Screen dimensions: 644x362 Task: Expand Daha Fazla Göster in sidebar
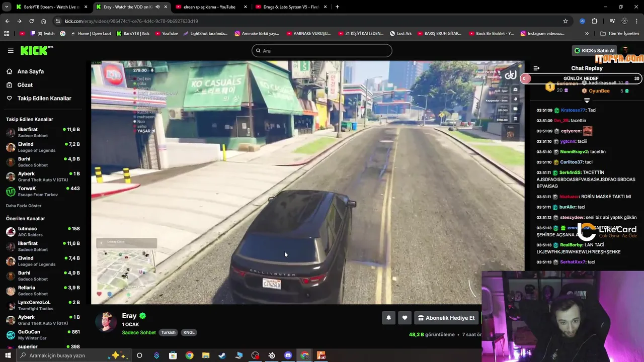24,206
